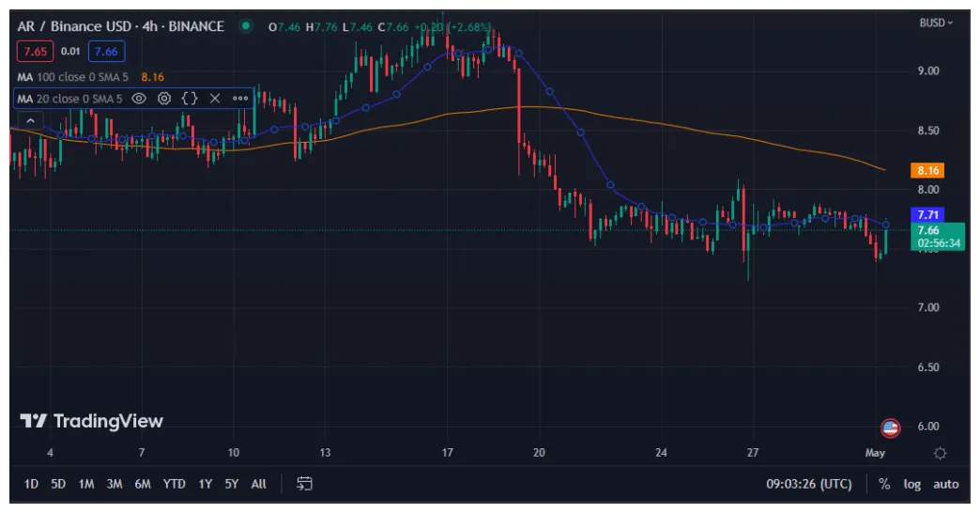Select the 1D time range

31,484
